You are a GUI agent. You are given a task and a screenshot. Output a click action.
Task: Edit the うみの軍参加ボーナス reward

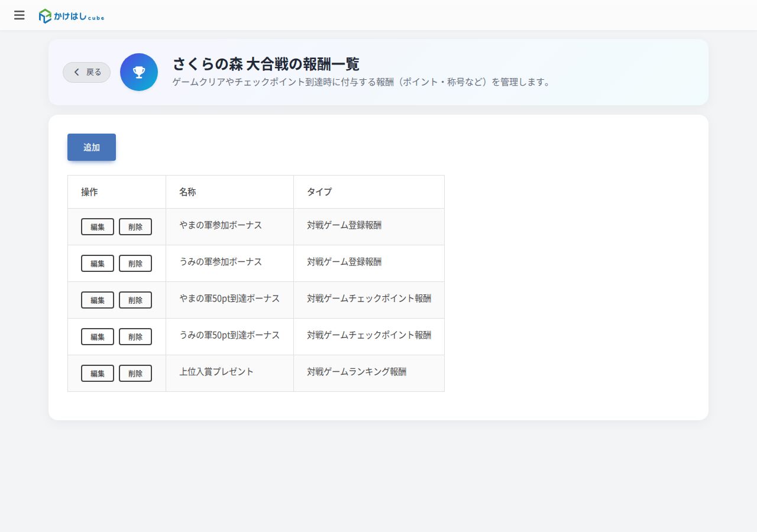98,264
